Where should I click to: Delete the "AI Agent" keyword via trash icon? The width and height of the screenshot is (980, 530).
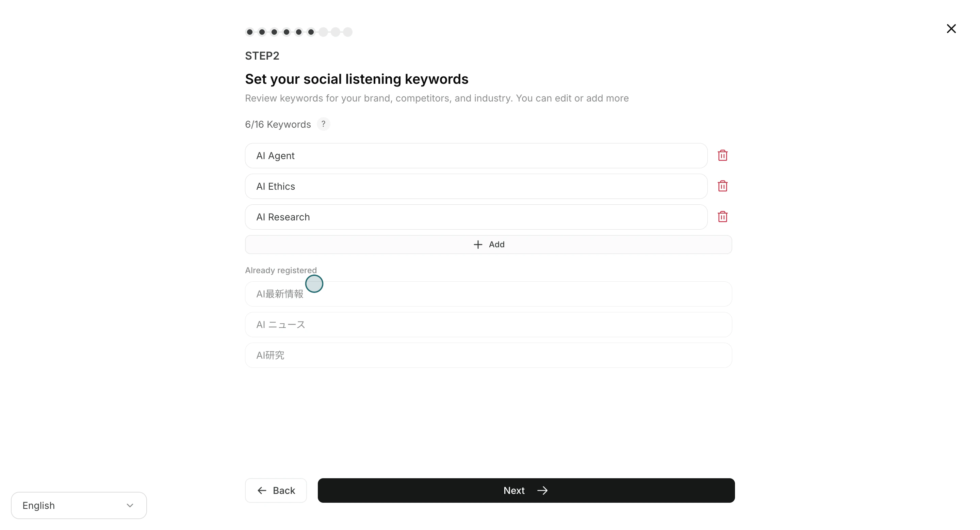click(x=722, y=155)
